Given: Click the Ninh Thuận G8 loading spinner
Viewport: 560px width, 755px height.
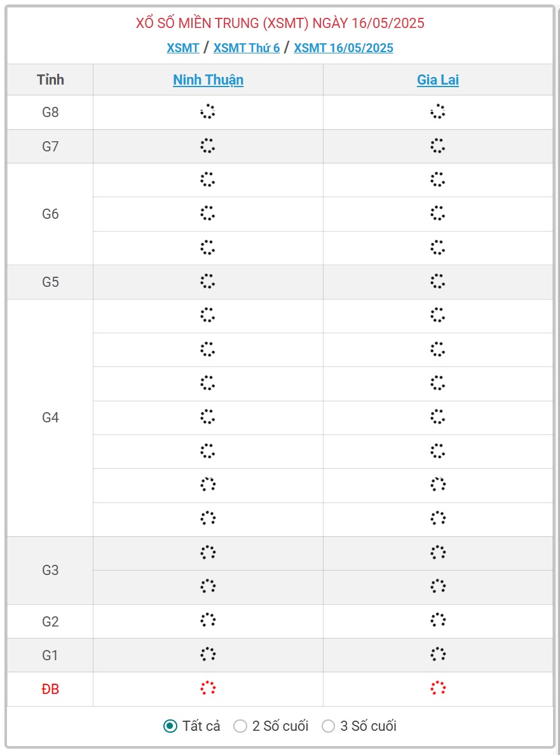Looking at the screenshot, I should (208, 112).
